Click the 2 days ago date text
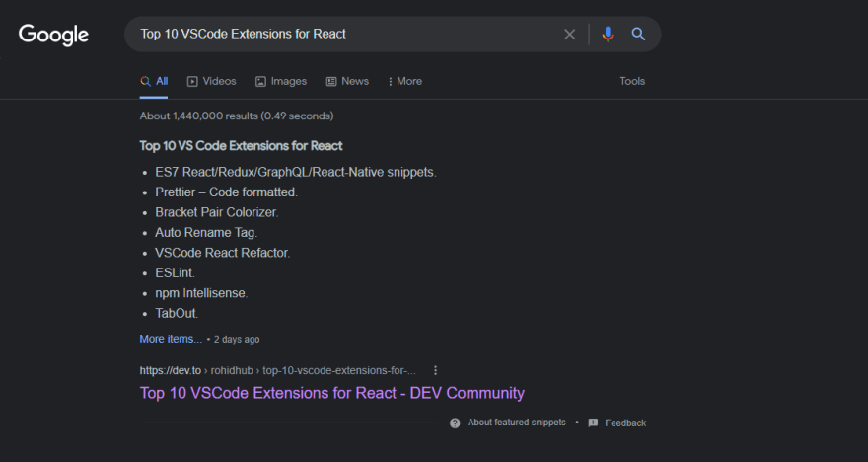The image size is (868, 462). pos(237,339)
